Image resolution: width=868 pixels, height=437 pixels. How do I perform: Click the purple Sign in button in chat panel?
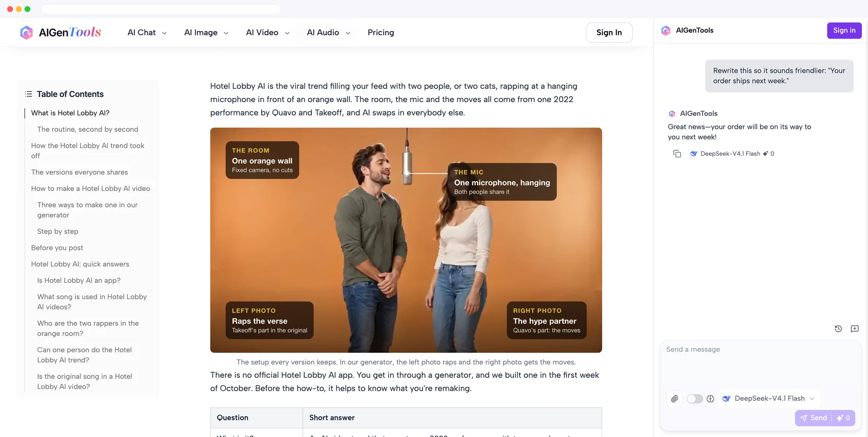pyautogui.click(x=845, y=31)
